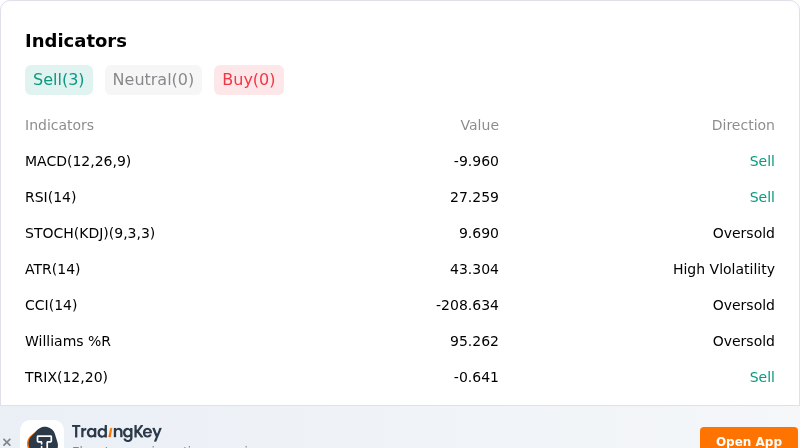The height and width of the screenshot is (448, 800).
Task: Click the Williams %R indicator name
Action: [68, 341]
